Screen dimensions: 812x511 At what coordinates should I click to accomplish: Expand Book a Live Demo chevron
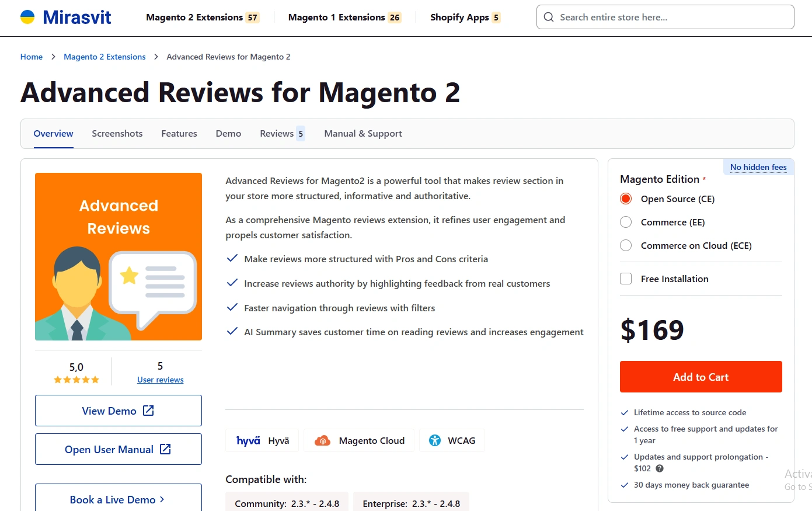tap(162, 499)
